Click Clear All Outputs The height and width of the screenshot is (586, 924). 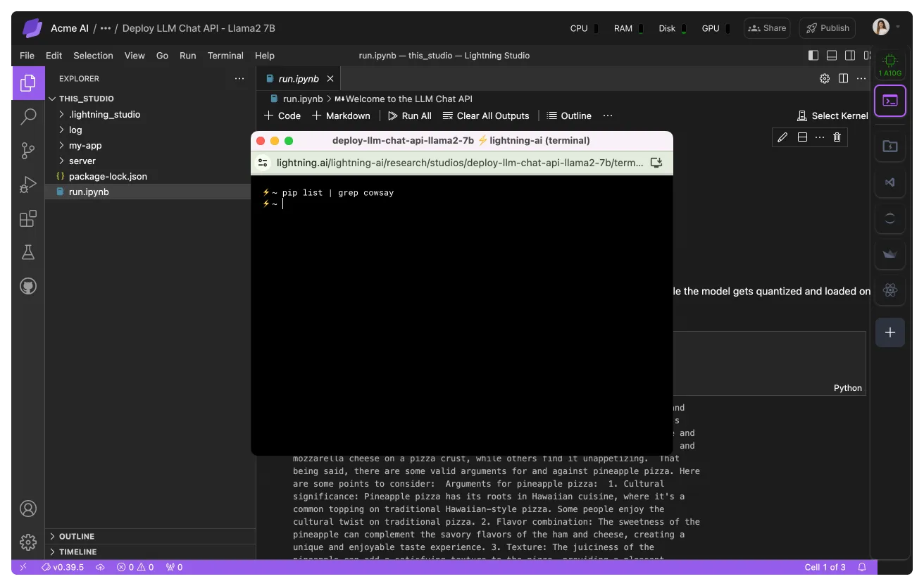[x=486, y=116]
